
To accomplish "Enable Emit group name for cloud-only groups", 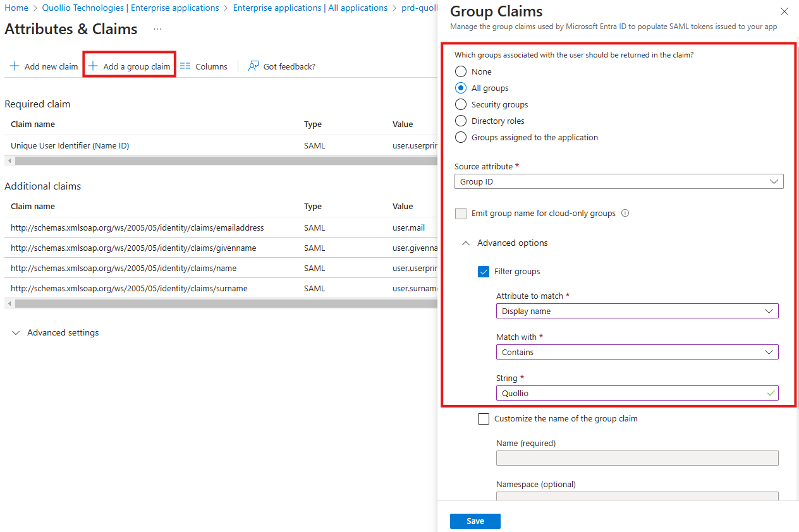I will tap(461, 214).
